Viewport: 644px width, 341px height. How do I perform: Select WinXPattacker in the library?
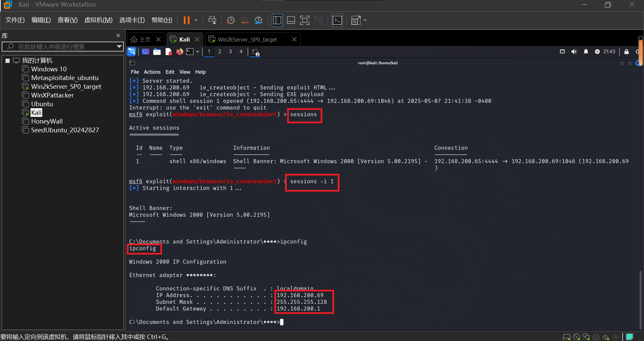pos(52,95)
